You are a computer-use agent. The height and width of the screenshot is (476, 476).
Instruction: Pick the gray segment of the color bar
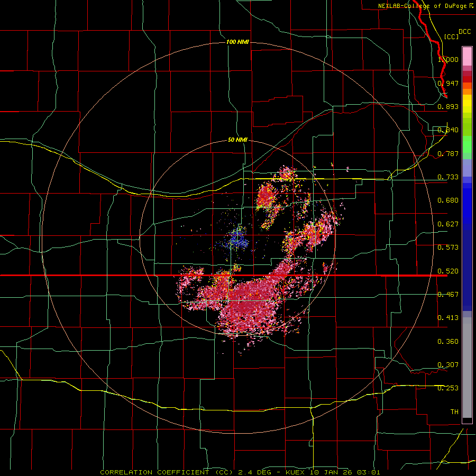pos(467,368)
